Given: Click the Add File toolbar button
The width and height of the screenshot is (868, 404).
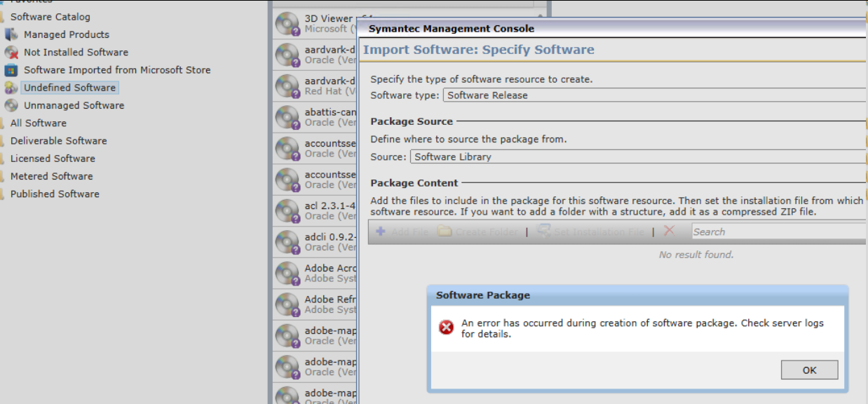Looking at the screenshot, I should pos(402,231).
